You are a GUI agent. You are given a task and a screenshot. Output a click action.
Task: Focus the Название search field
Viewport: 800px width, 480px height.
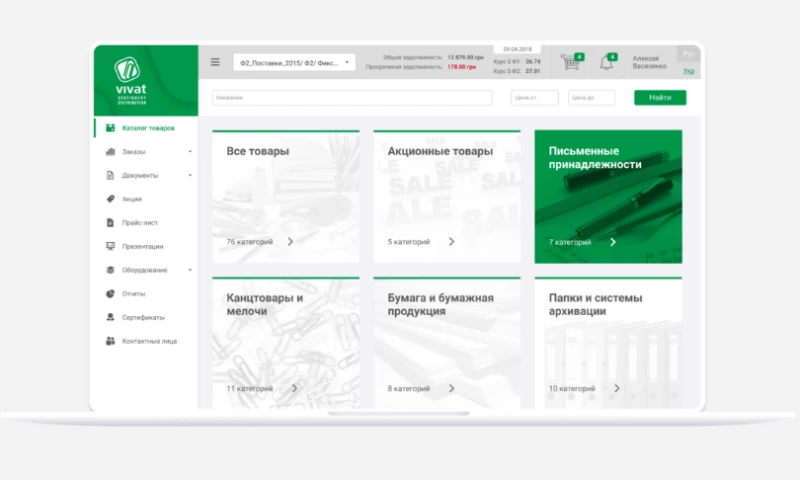(x=352, y=98)
